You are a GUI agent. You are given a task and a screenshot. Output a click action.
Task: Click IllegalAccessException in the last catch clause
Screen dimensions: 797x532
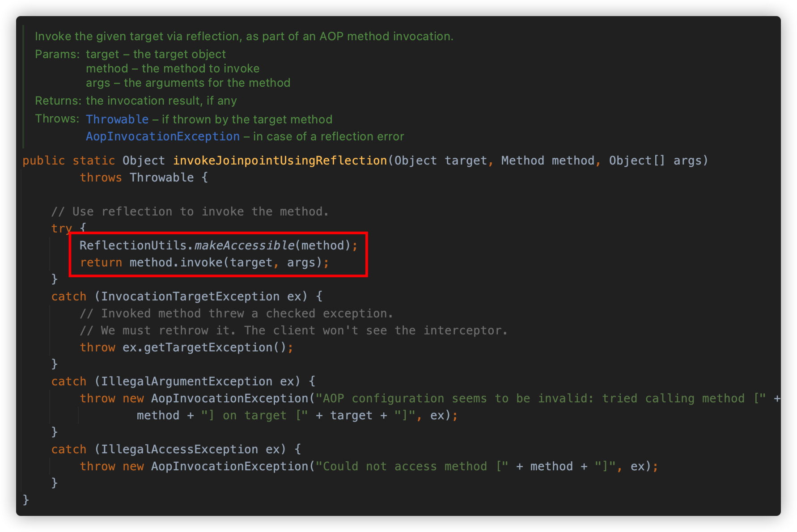click(179, 449)
